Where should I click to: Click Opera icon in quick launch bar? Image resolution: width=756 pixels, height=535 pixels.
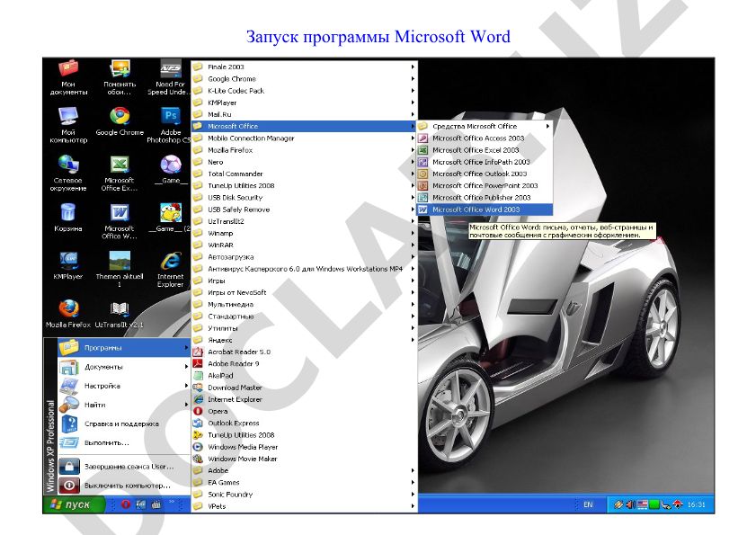(125, 504)
